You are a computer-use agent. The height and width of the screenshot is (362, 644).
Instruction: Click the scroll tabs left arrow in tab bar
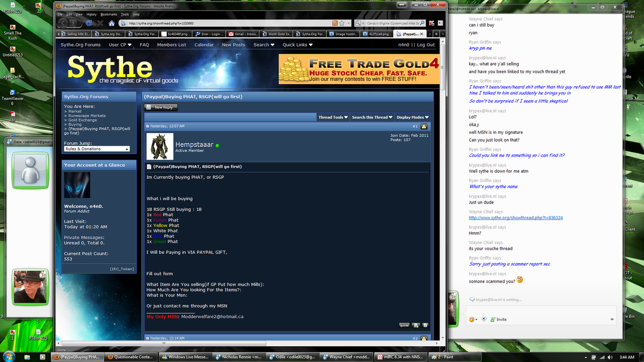(x=58, y=34)
